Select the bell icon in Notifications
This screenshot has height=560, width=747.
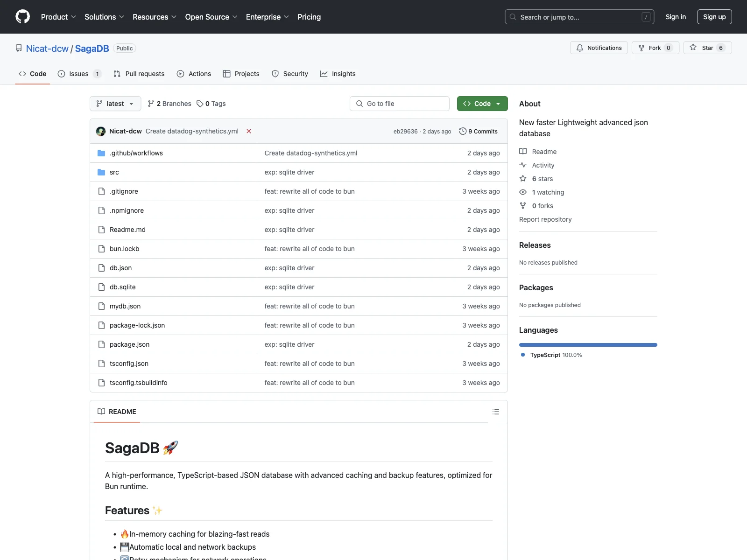(580, 48)
